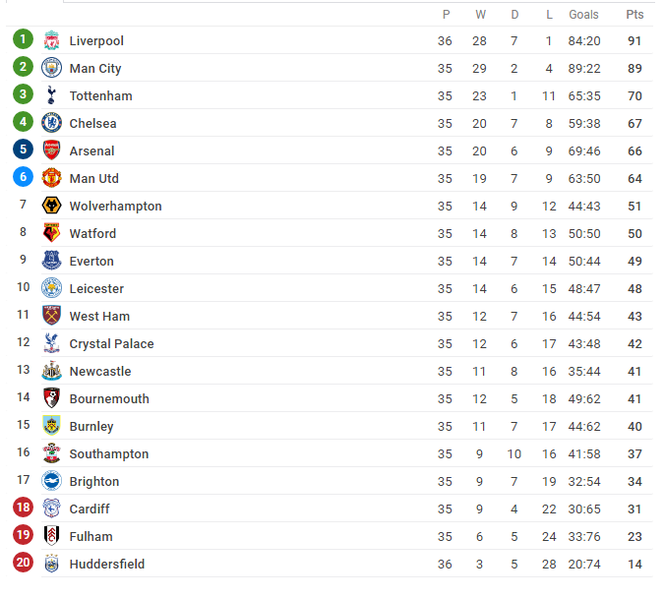Select the Bournemouth team name

coord(109,399)
